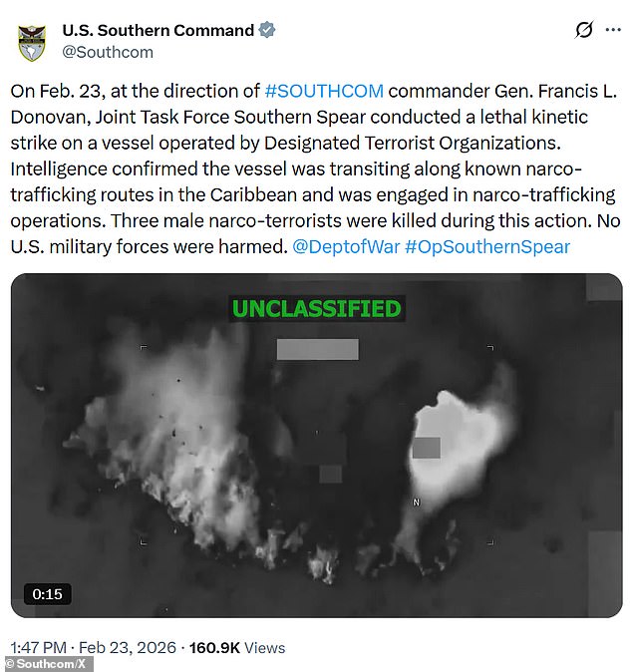Click the tweet body text
This screenshot has height=672, width=632.
point(315,168)
